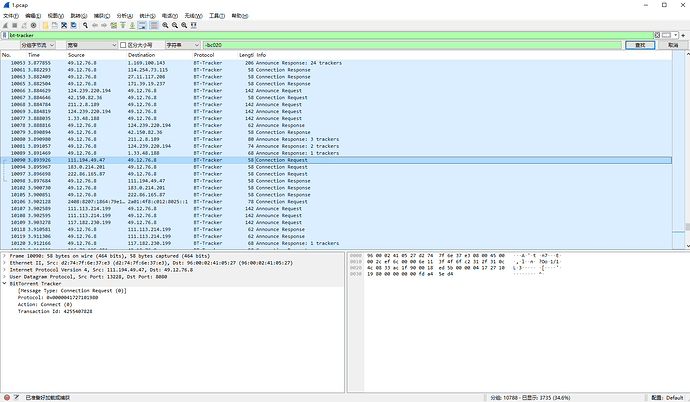Click the red expert information status icon

[x=7, y=398]
